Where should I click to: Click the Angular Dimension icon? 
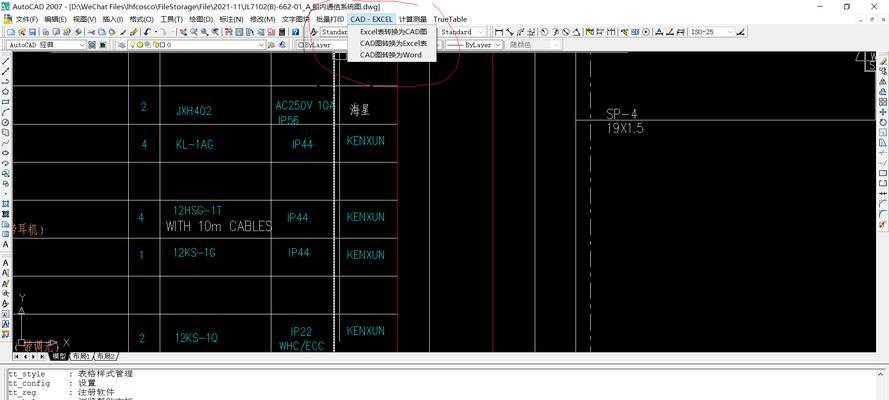(x=576, y=32)
